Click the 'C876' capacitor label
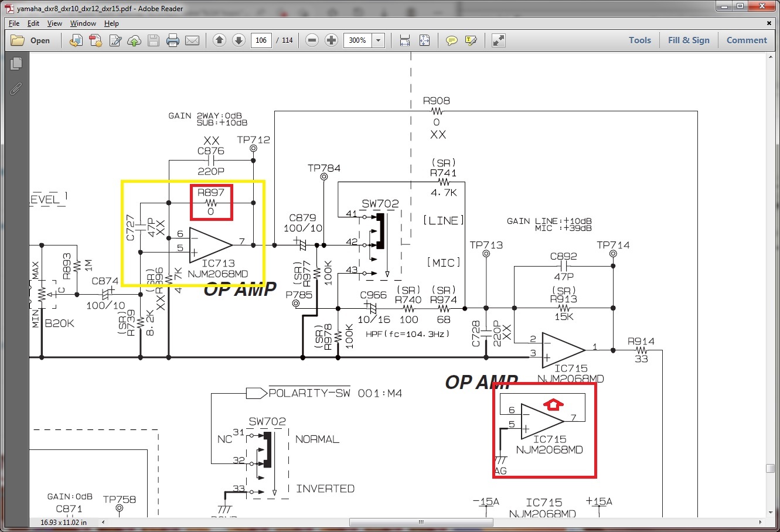Image resolution: width=780 pixels, height=532 pixels. [x=211, y=151]
